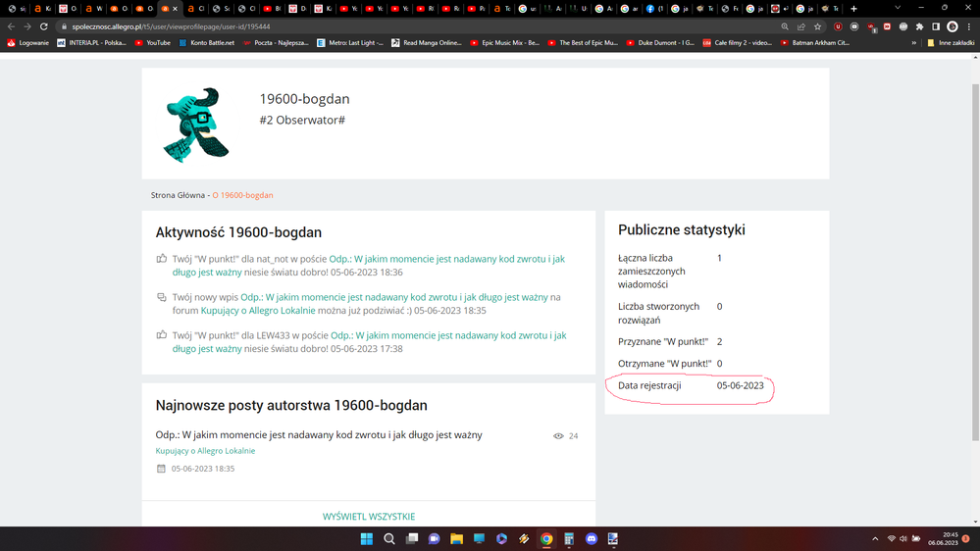
Task: Open the Batman Arkham City bookmark
Action: click(815, 43)
